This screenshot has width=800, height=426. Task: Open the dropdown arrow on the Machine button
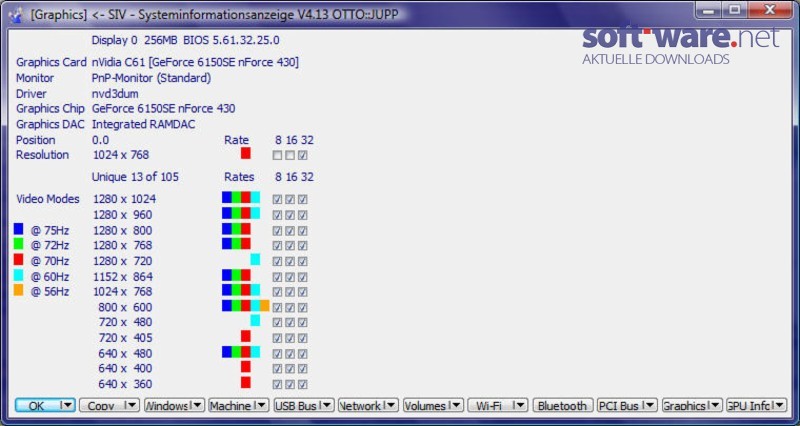click(261, 406)
